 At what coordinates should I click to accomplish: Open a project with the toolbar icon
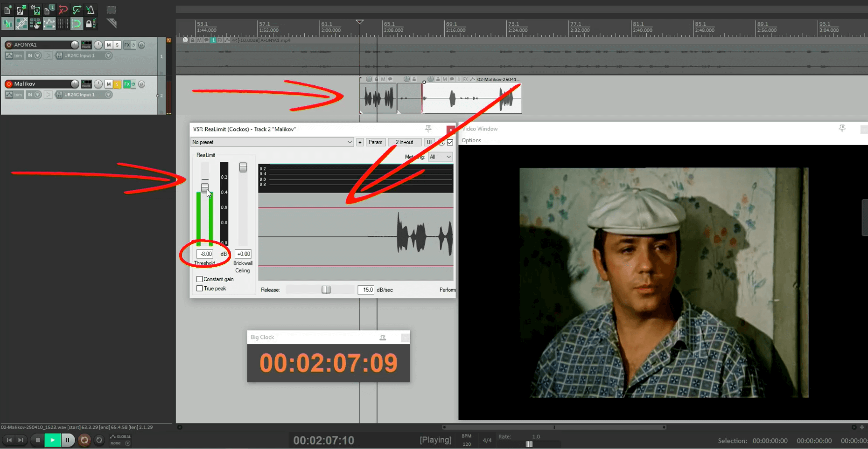click(x=21, y=9)
